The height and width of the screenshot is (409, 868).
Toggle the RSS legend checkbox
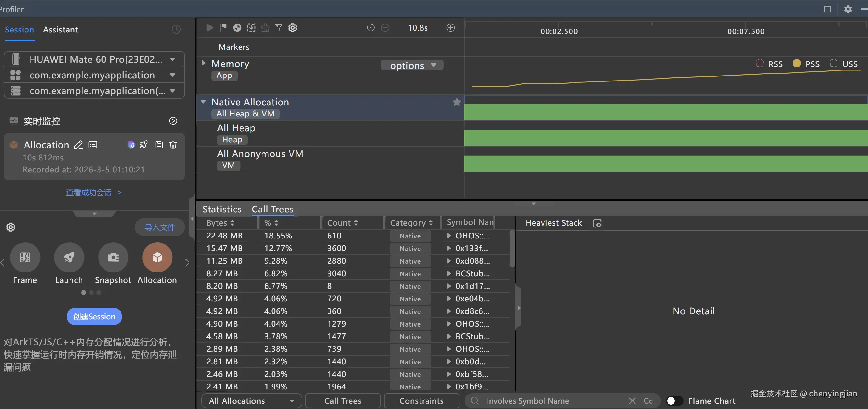click(759, 64)
